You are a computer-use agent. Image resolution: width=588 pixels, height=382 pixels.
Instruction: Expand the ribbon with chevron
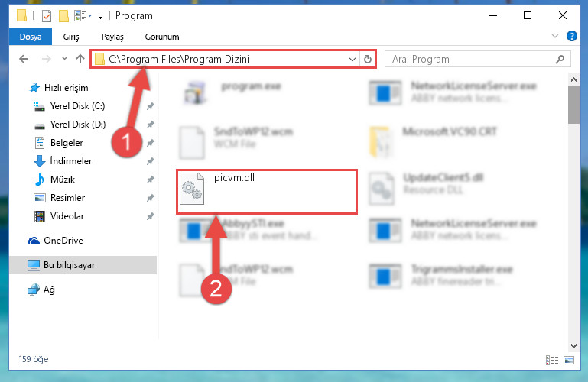pos(555,36)
